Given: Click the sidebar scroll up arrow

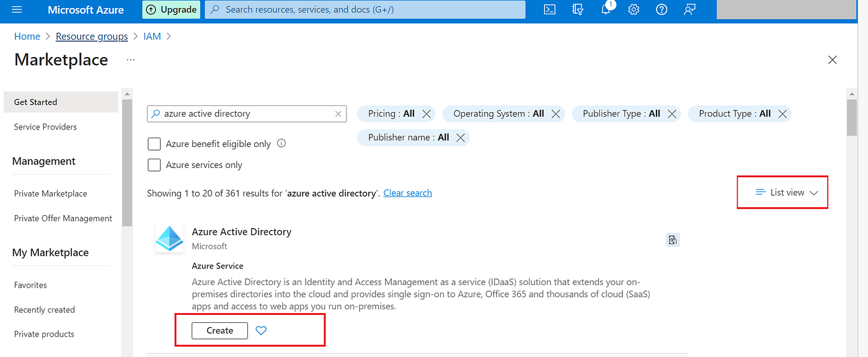Looking at the screenshot, I should pos(127,95).
